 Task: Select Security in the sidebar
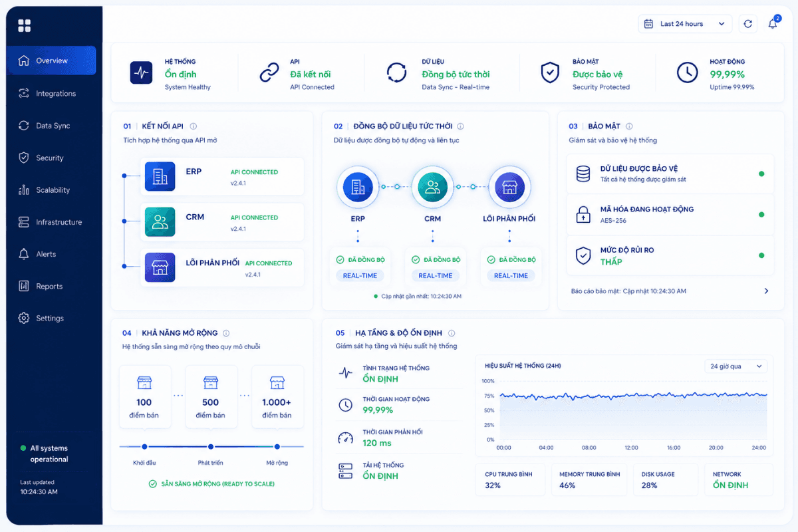(52, 158)
